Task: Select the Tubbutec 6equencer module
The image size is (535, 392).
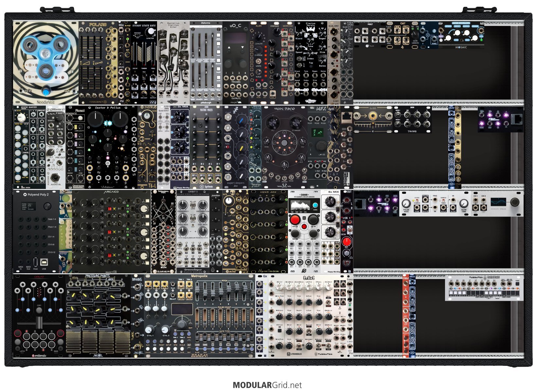Action: pyautogui.click(x=484, y=288)
